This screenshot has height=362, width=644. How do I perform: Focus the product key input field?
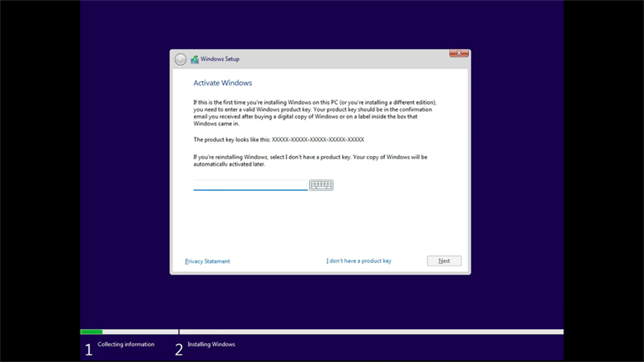[250, 185]
